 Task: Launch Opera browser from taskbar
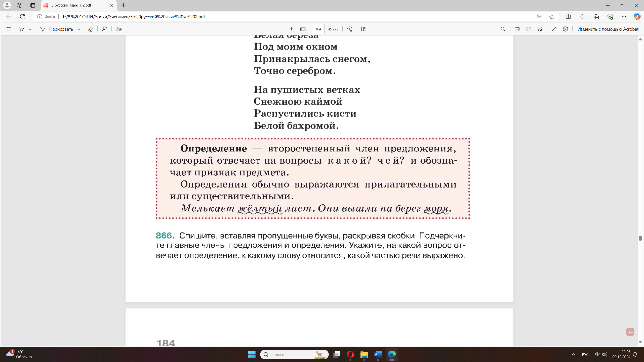click(x=350, y=354)
